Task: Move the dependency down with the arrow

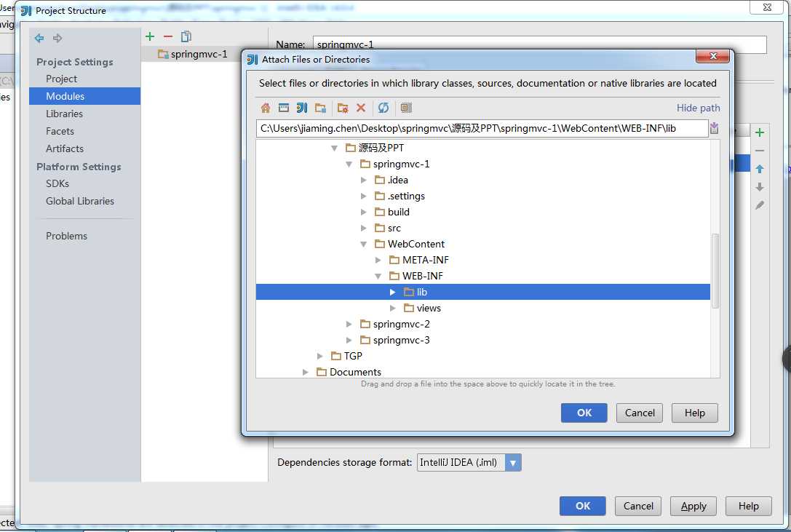Action: click(x=760, y=187)
